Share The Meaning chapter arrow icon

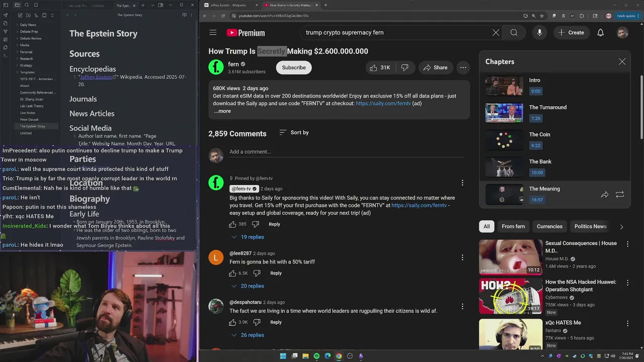(x=605, y=195)
